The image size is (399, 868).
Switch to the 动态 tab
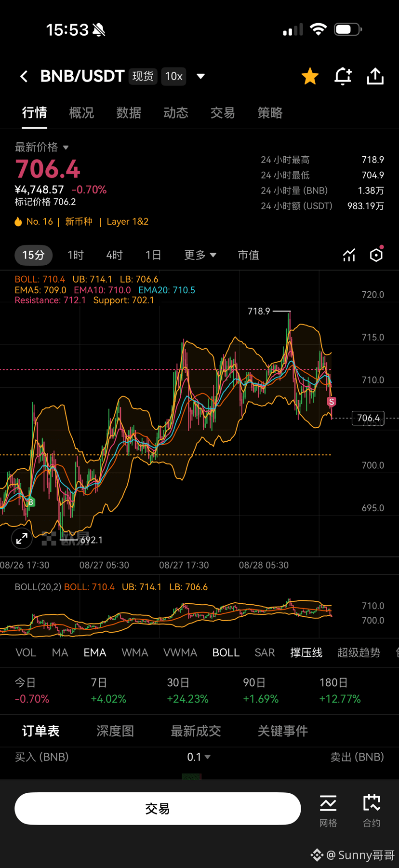176,113
